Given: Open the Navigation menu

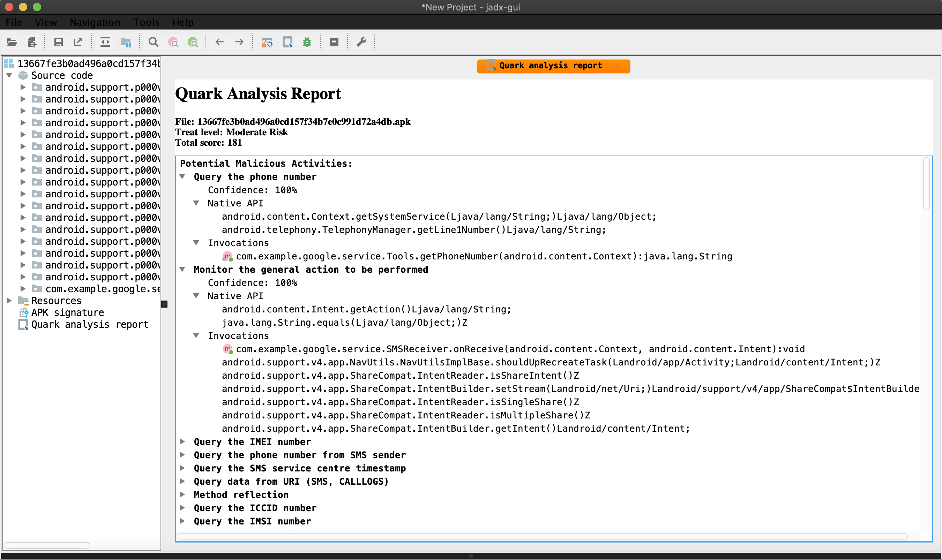Looking at the screenshot, I should [x=95, y=22].
